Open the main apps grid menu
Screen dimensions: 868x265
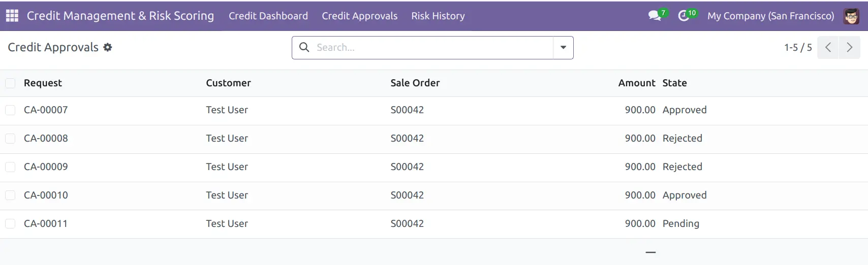(x=12, y=16)
